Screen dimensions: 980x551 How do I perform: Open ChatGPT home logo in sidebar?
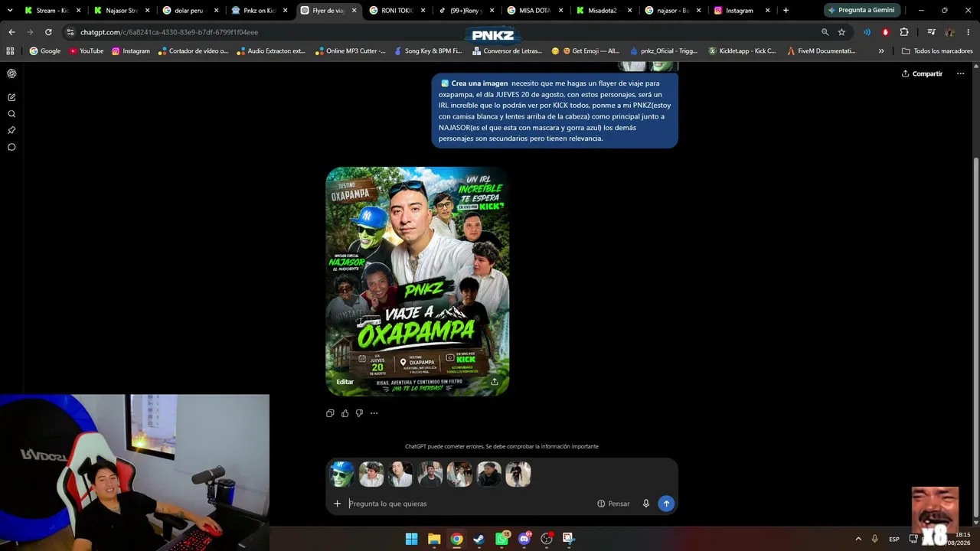pos(11,73)
